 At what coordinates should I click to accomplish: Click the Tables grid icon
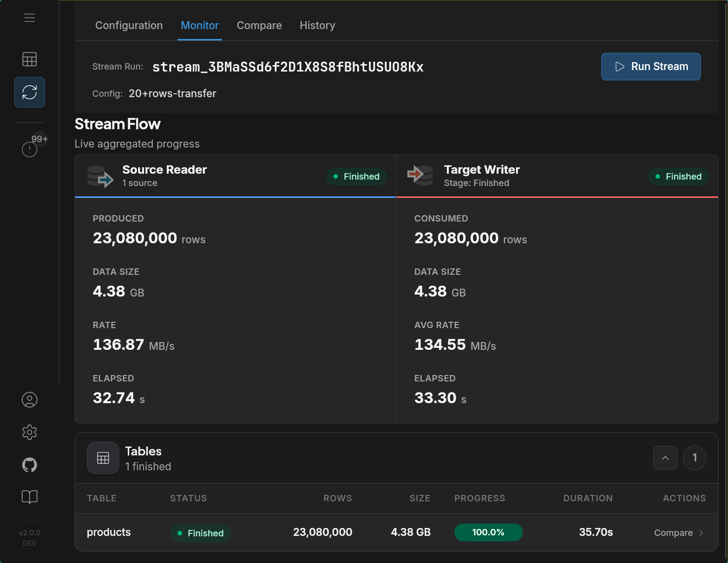(x=103, y=458)
